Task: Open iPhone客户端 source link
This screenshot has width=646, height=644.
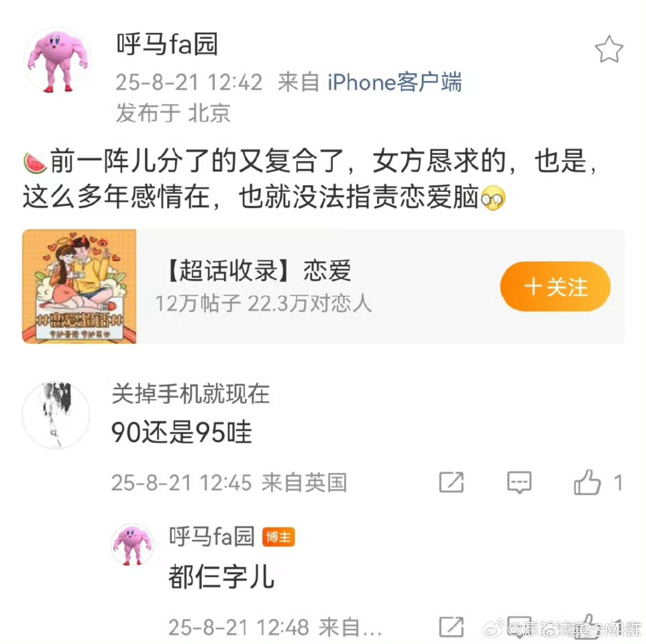Action: pyautogui.click(x=394, y=82)
